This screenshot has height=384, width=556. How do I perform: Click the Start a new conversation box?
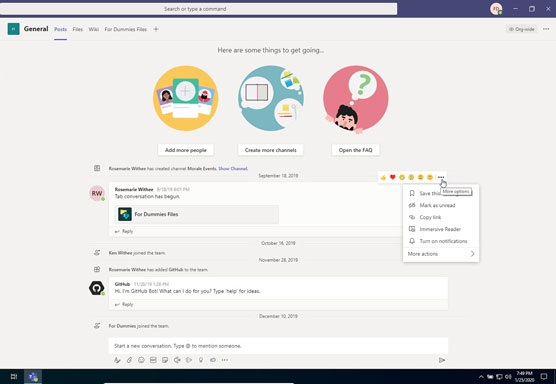click(278, 346)
